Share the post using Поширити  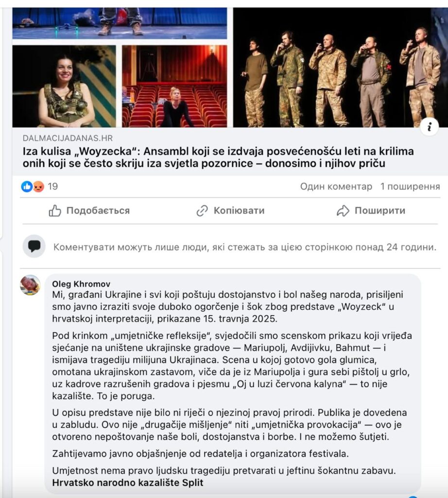point(371,211)
